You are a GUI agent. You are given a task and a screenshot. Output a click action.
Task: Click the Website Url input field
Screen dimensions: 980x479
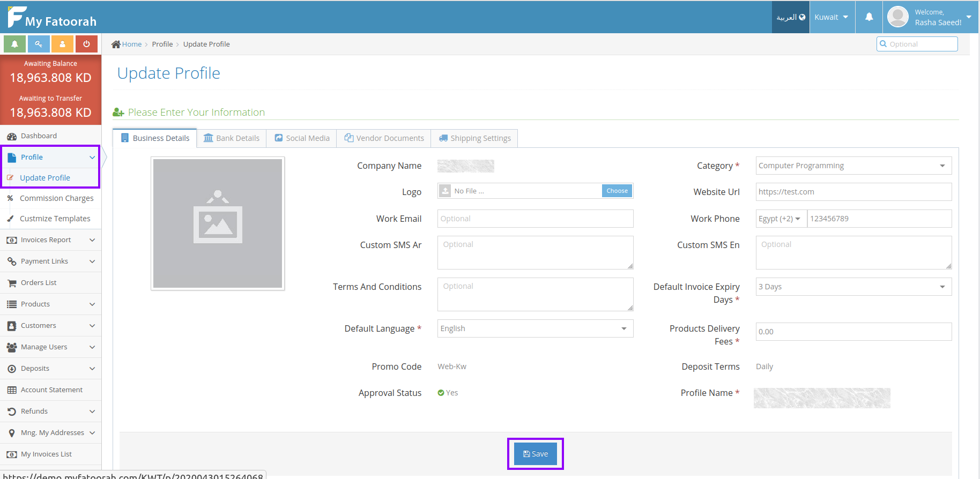[853, 192]
